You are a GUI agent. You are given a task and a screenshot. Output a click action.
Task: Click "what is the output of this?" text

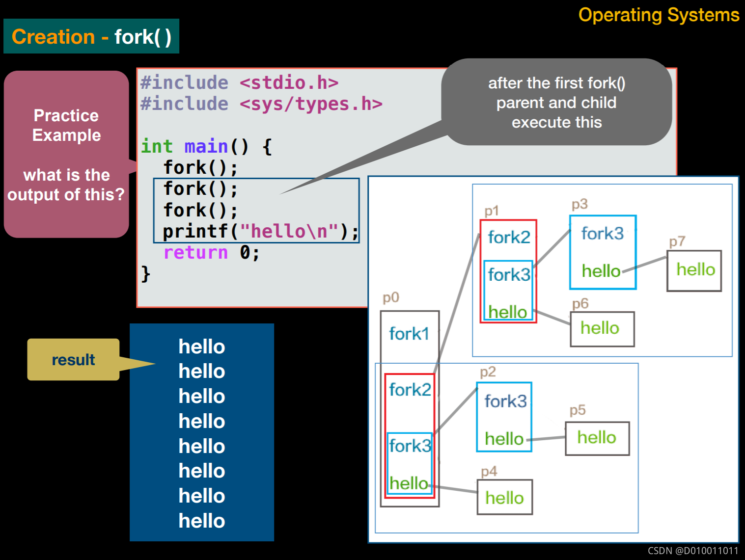tap(66, 185)
